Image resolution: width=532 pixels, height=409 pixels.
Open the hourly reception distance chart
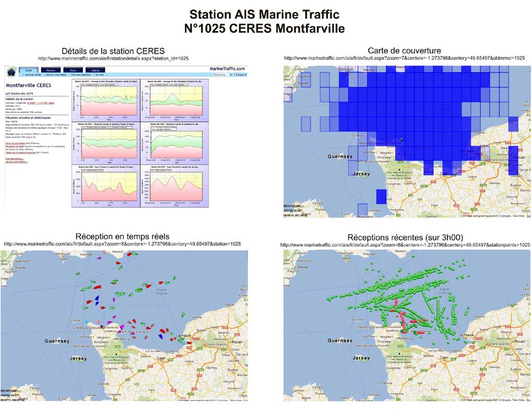pos(106,101)
